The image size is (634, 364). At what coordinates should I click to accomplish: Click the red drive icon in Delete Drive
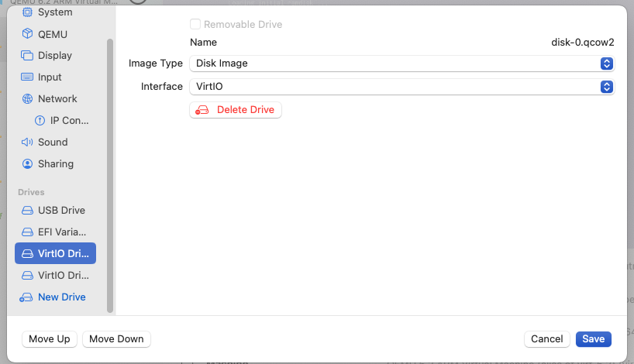[x=202, y=110]
